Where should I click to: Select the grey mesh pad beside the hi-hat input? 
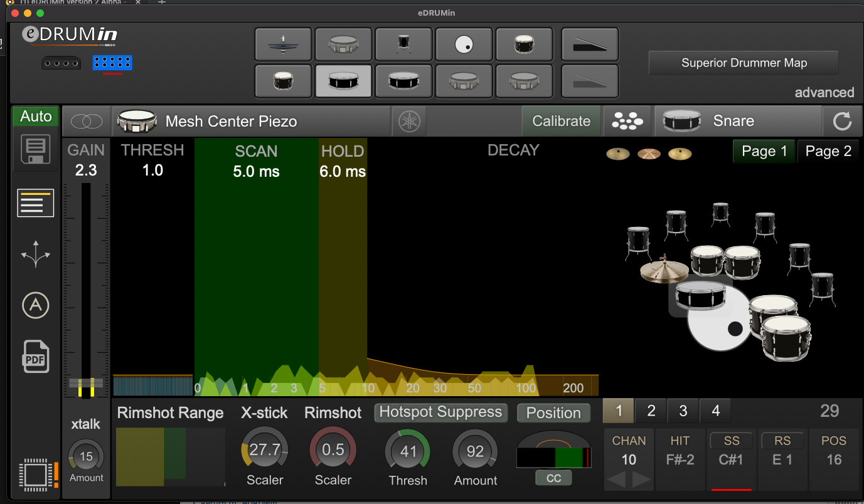click(344, 45)
